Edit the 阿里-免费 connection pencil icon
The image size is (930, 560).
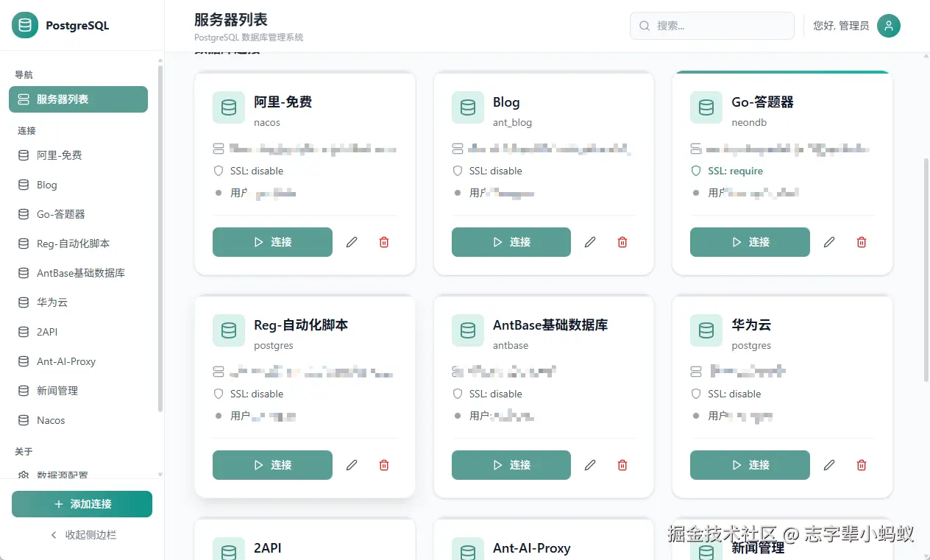(352, 242)
